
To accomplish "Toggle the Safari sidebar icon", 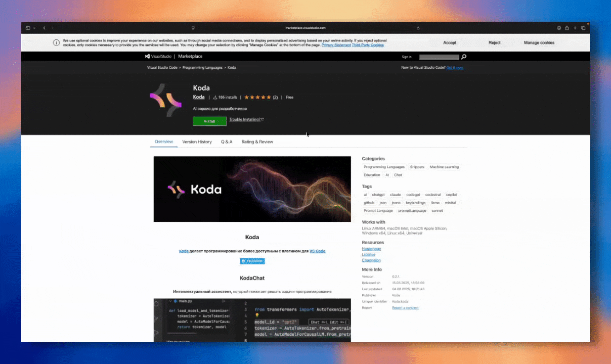I will pos(28,28).
